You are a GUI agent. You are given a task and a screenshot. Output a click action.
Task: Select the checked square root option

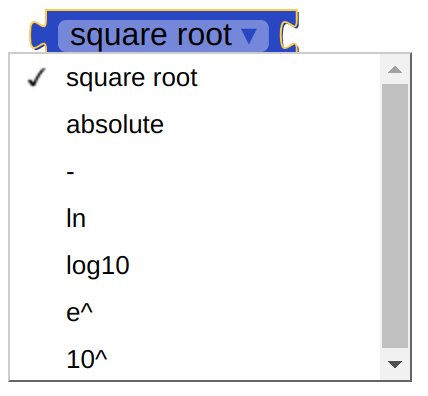click(x=195, y=78)
